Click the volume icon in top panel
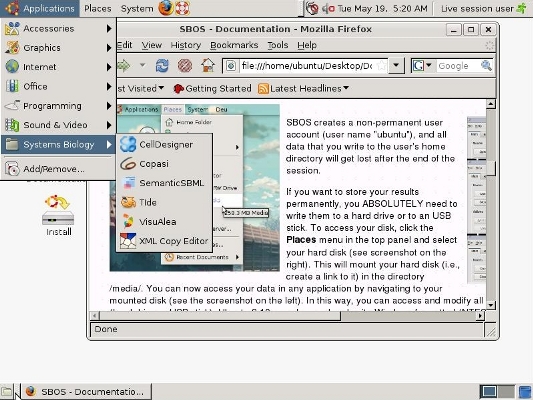The image size is (533, 400). 328,8
